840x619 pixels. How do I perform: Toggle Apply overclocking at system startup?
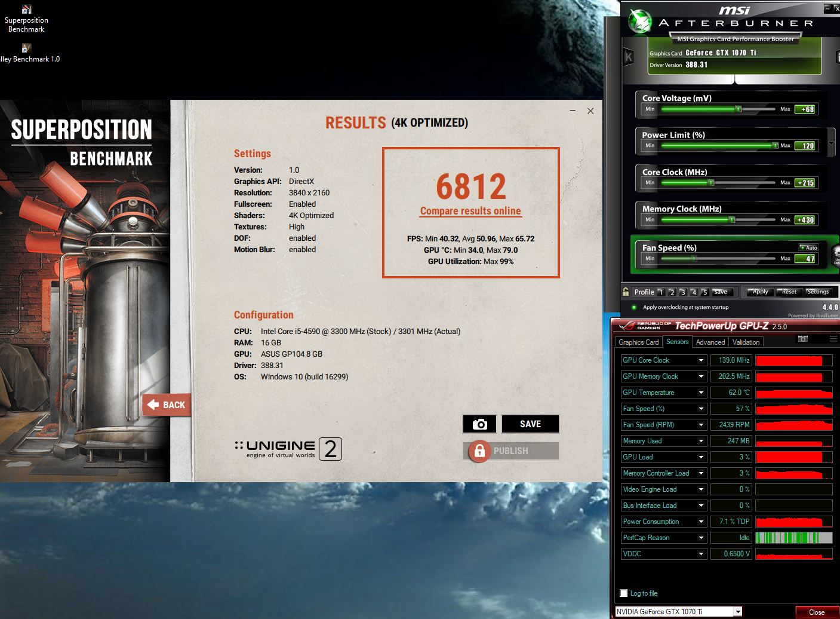(x=634, y=307)
